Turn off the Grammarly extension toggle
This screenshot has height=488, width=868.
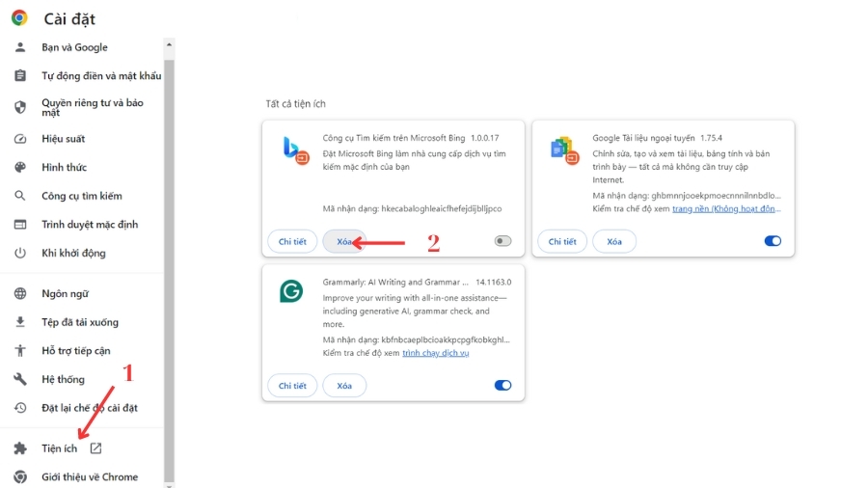pos(502,385)
